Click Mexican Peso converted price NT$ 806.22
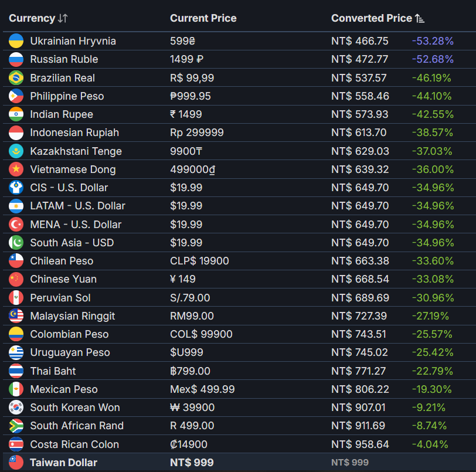The height and width of the screenshot is (472, 476). (360, 389)
